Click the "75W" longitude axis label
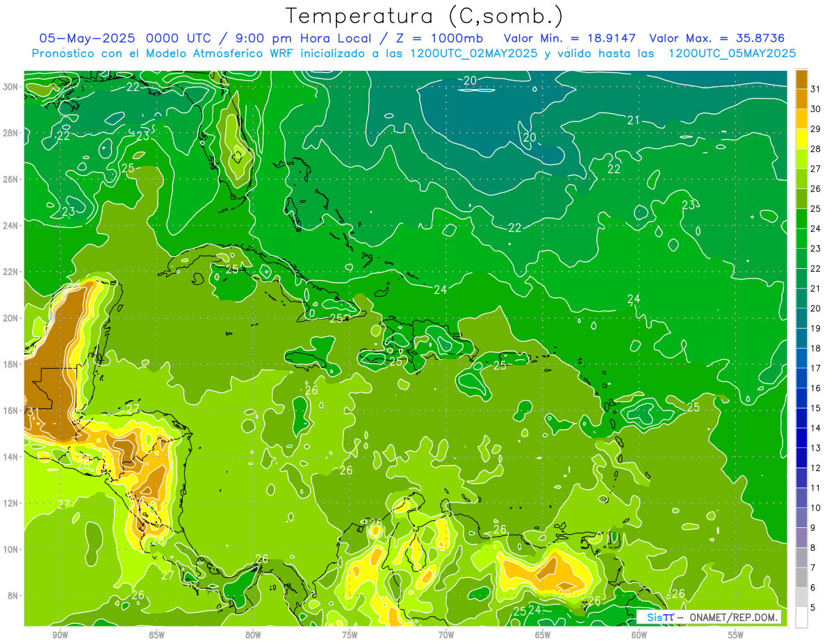 [x=350, y=635]
